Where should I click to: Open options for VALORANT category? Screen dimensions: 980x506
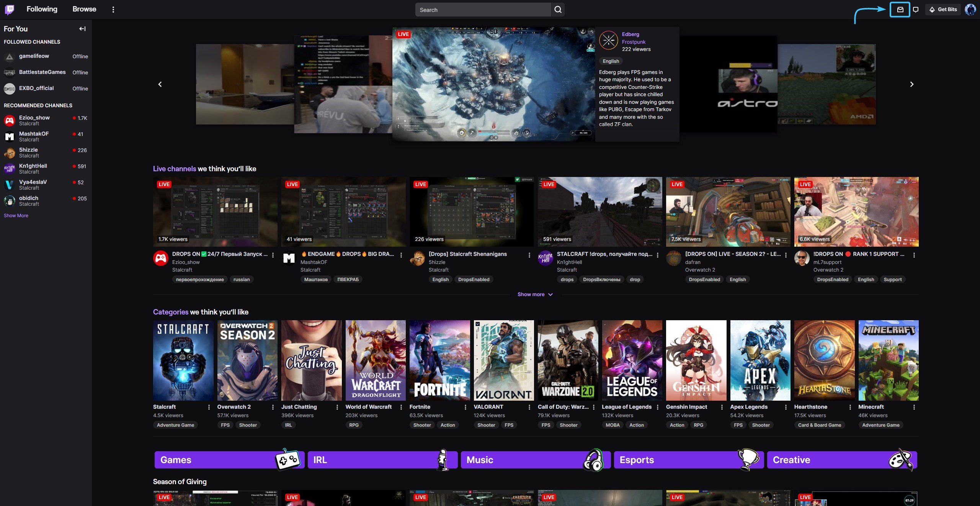click(529, 407)
